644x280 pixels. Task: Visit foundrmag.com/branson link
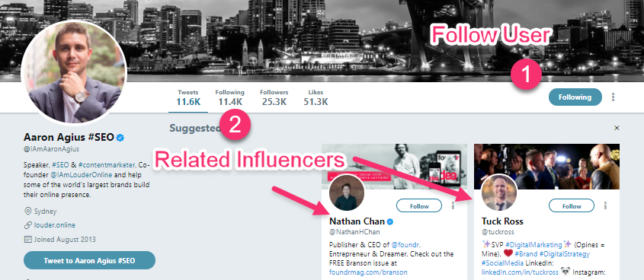368,272
